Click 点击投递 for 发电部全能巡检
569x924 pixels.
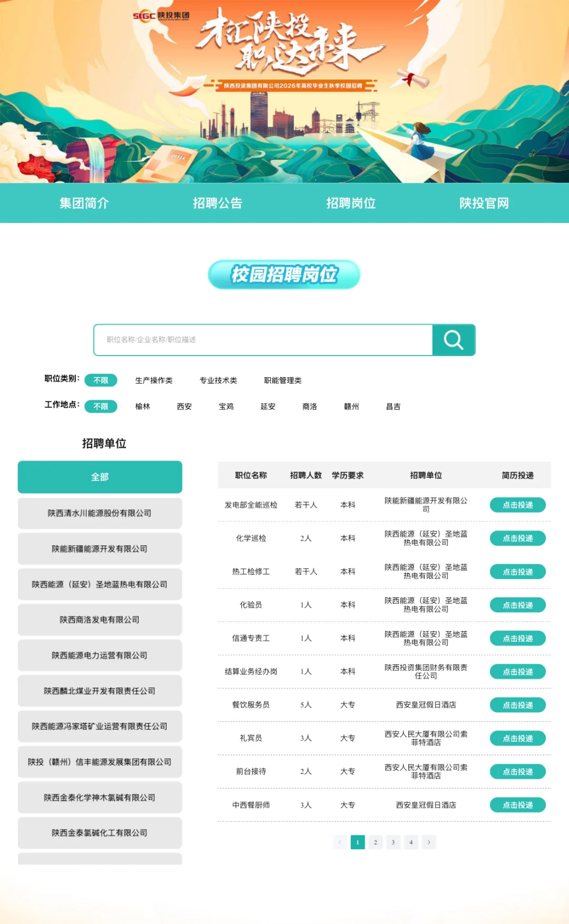click(518, 505)
